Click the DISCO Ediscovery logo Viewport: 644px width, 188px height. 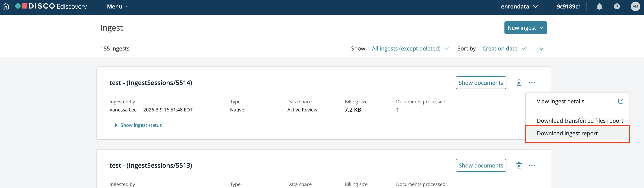[51, 6]
